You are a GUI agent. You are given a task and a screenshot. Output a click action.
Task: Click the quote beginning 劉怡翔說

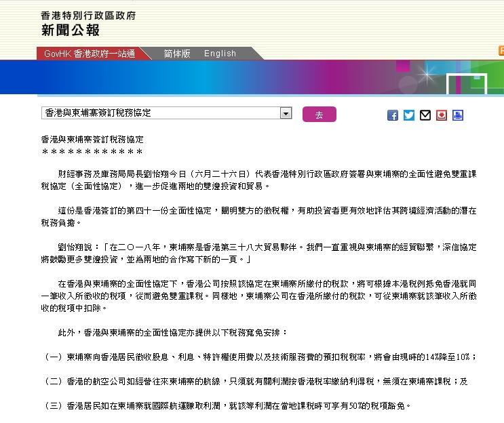258,254
